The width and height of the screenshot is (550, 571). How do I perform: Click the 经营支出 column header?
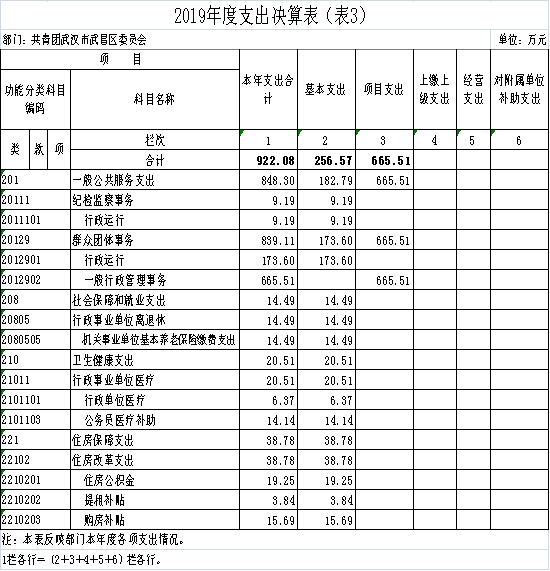473,90
